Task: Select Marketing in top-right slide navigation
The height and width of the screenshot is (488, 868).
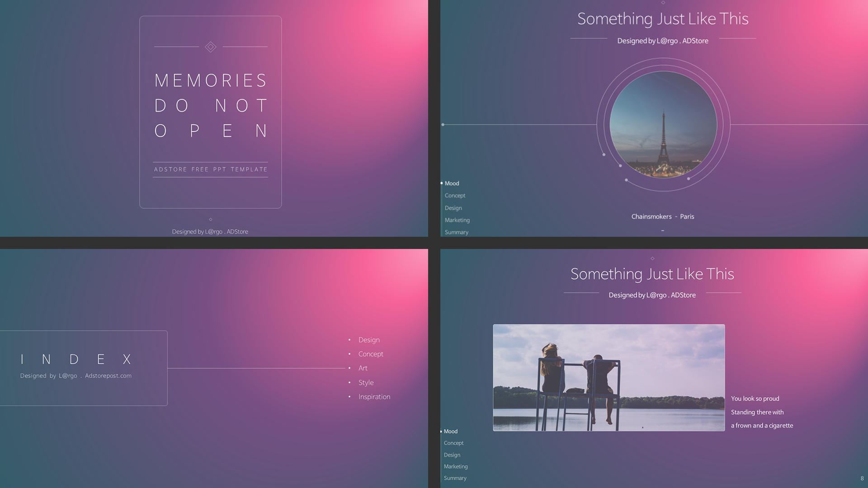Action: point(457,220)
